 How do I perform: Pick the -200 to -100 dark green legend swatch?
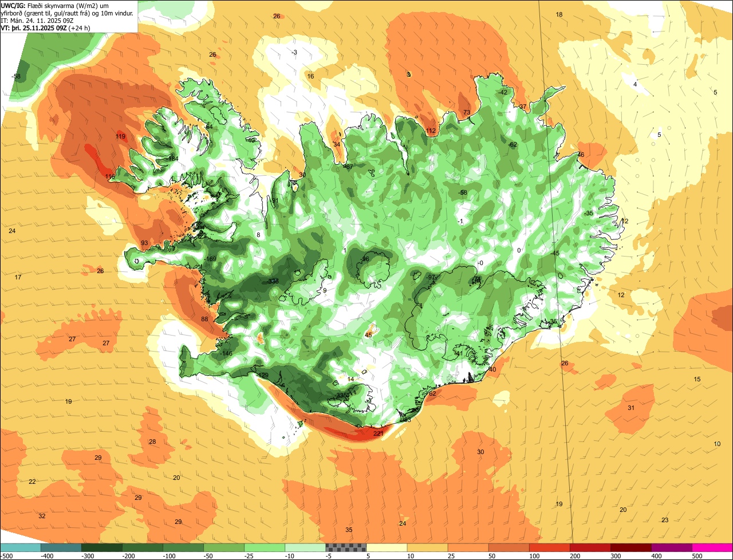143,547
